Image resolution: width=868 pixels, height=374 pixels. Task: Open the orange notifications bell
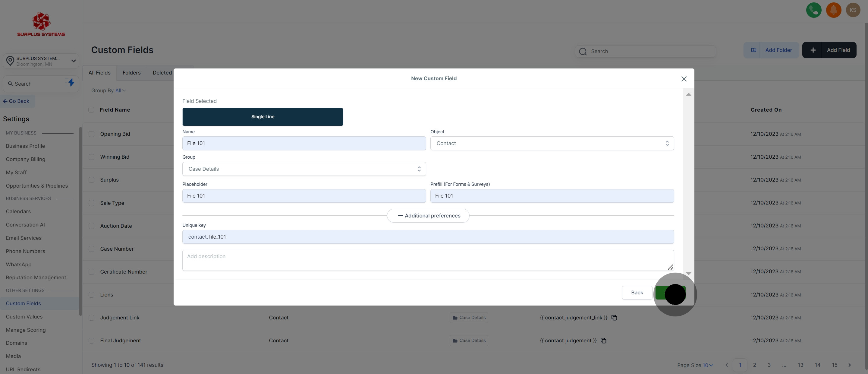point(833,10)
